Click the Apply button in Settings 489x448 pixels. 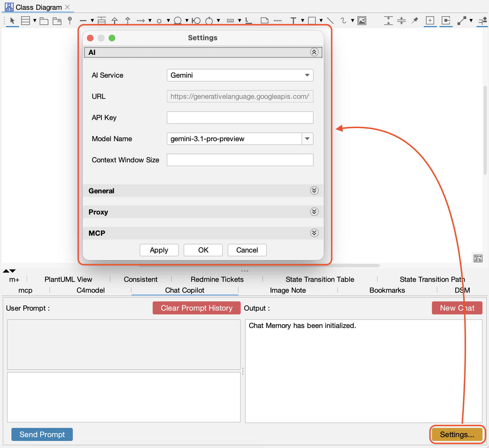coord(159,250)
